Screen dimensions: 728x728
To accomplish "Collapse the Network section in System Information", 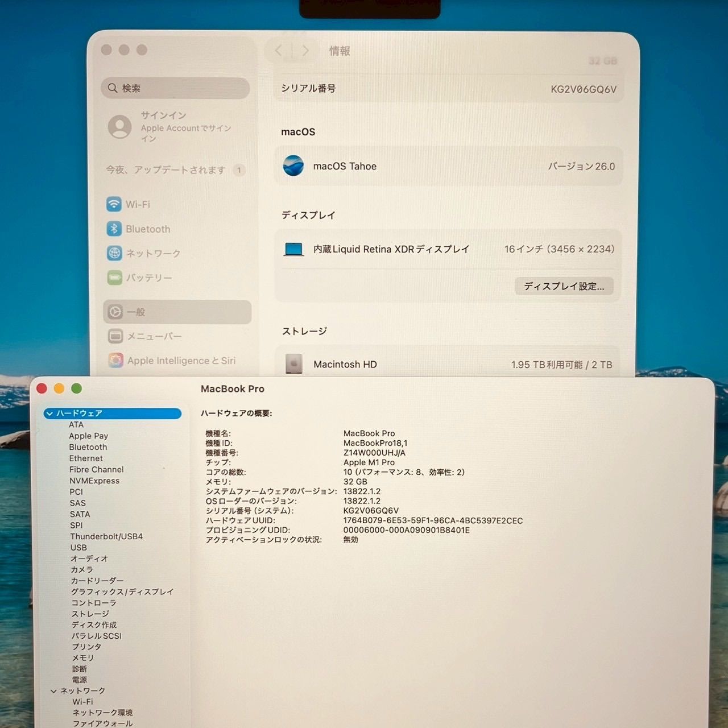I will click(x=53, y=691).
